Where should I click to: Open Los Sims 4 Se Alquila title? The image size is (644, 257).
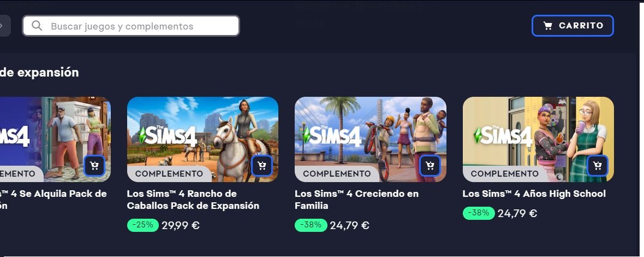[x=53, y=200]
